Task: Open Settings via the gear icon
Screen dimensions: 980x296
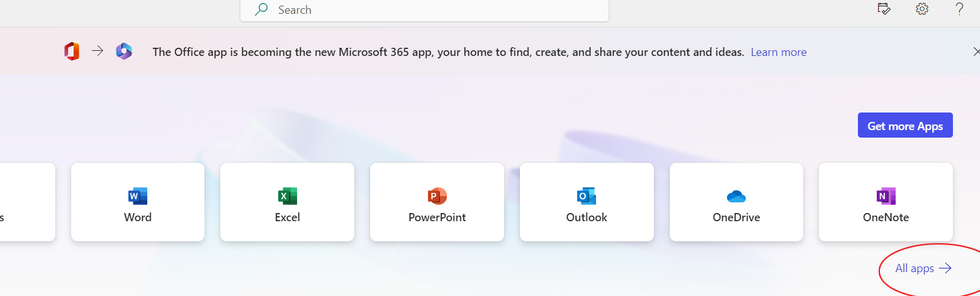Action: 922,9
